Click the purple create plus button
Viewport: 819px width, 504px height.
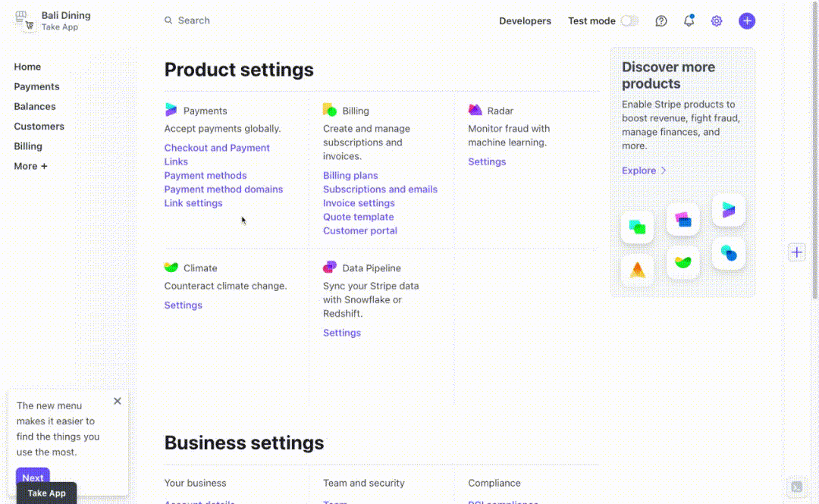(x=747, y=21)
